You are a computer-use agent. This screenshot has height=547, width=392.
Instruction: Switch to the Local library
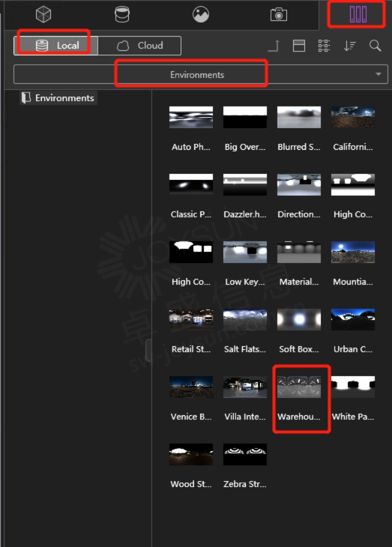point(56,46)
